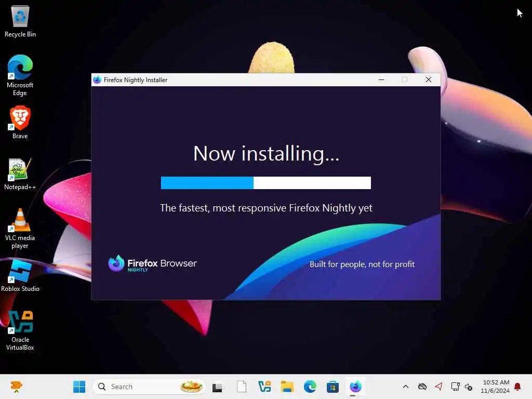Click the taskbar Search box
Image resolution: width=532 pixels, height=399 pixels.
pyautogui.click(x=149, y=387)
